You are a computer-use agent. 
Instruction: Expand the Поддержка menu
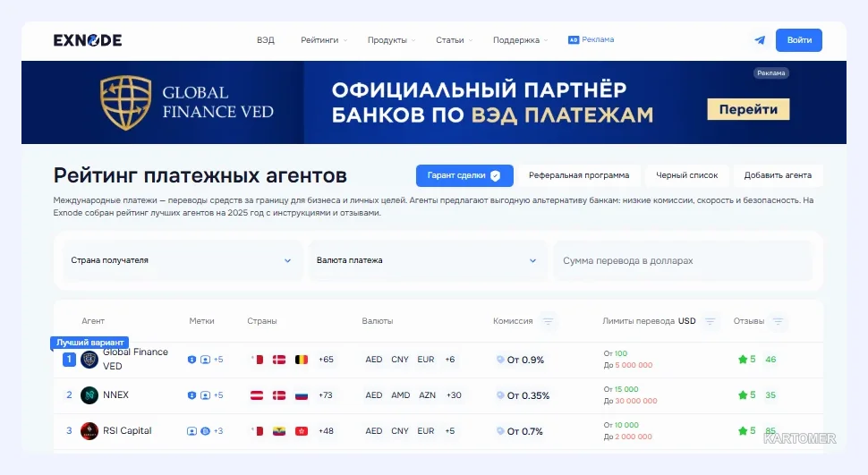tap(521, 40)
